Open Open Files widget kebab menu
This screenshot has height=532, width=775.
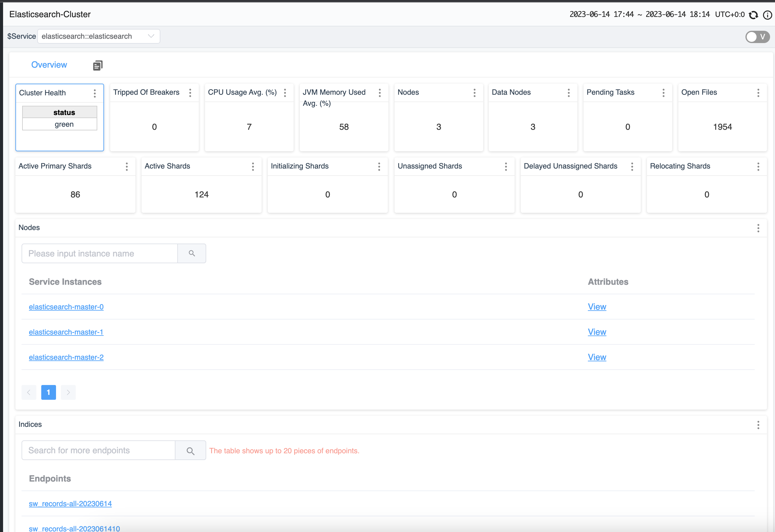pos(758,93)
